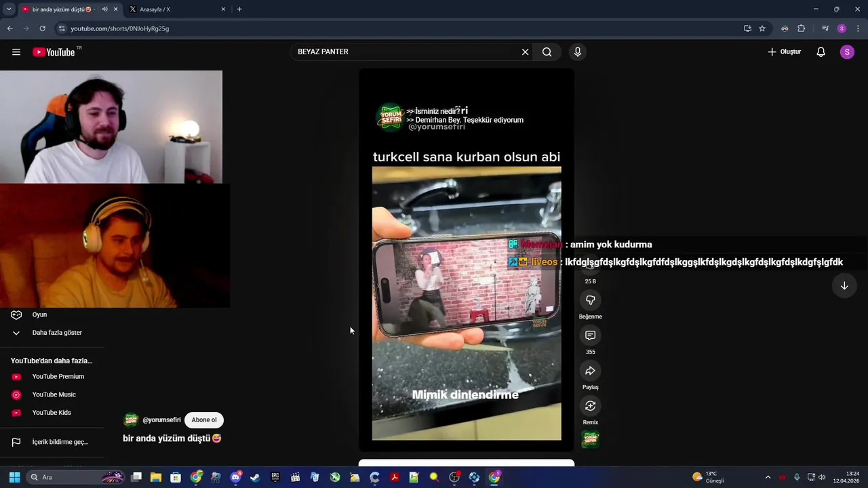Go to the next short with down arrow
Screen dimensions: 868x488
pos(844,286)
